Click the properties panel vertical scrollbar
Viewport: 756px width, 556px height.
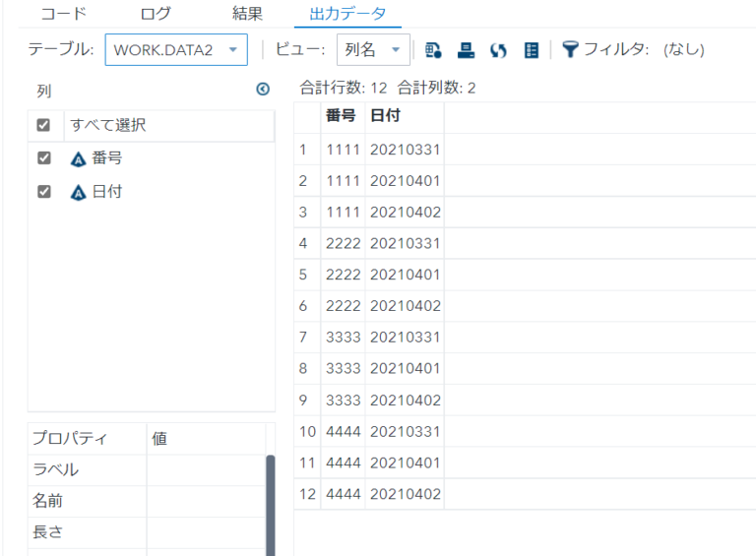pyautogui.click(x=271, y=502)
